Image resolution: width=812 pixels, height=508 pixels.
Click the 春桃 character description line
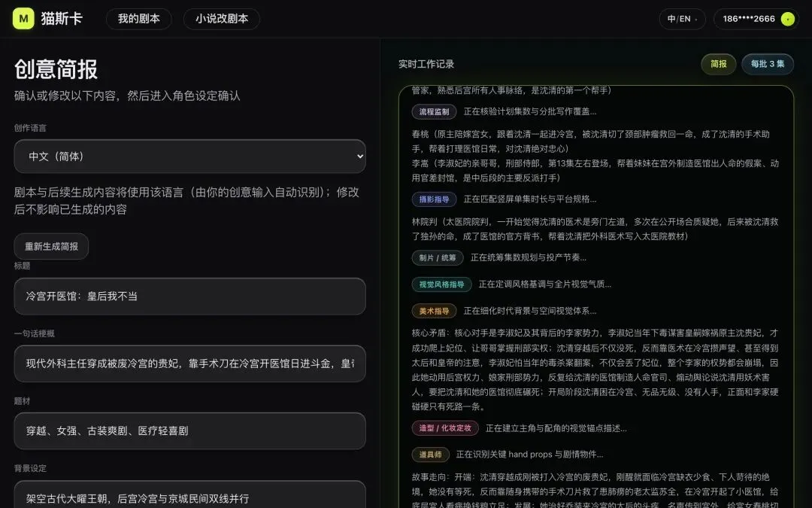click(x=591, y=141)
